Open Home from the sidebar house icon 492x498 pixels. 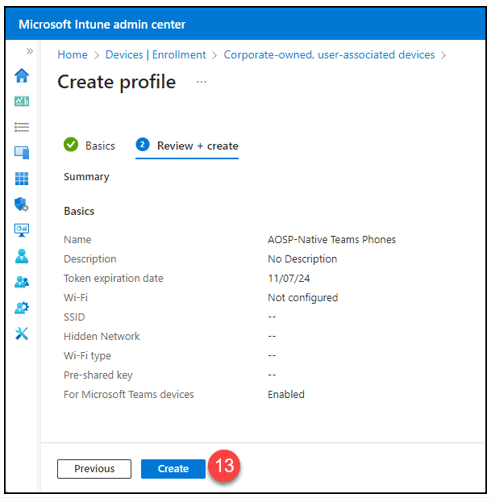click(22, 75)
